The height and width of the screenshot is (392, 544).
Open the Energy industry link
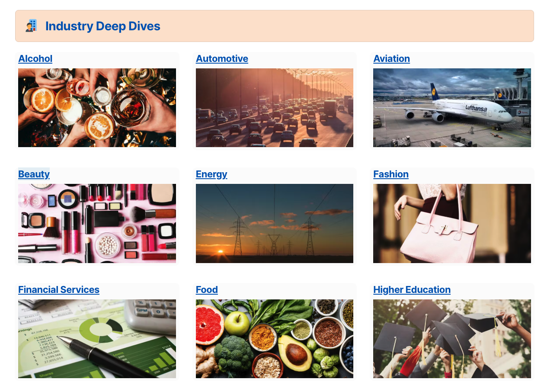(x=211, y=174)
